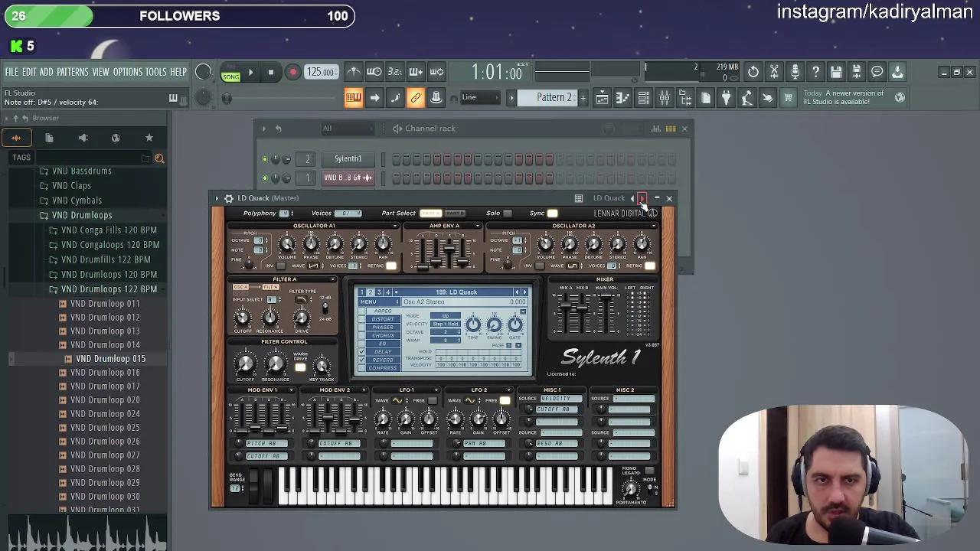
Task: Select the browser files tab icon
Action: coord(49,138)
